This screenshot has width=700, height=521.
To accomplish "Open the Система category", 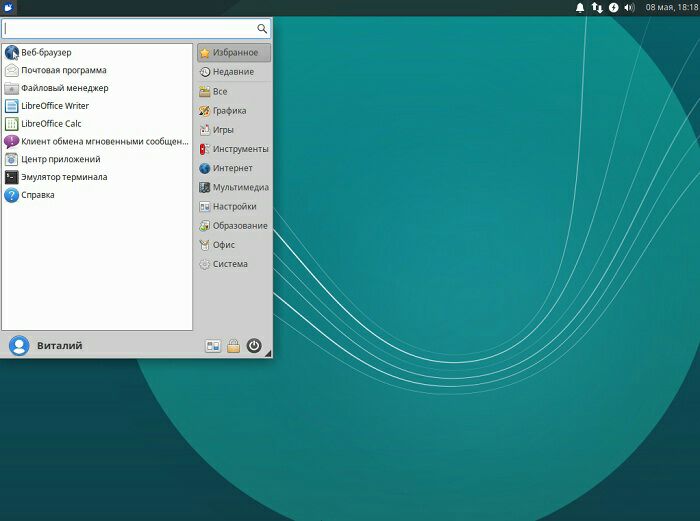I will pos(234,264).
